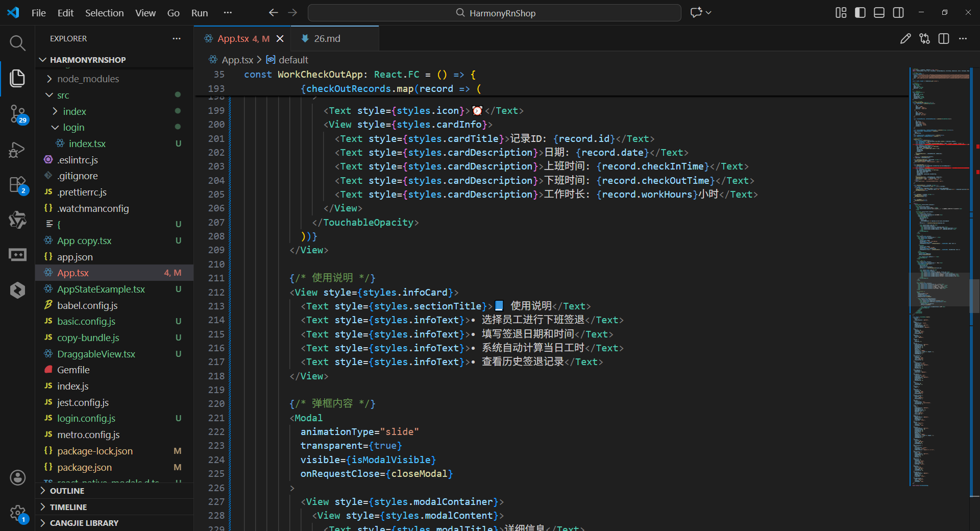Click the VS Code logo icon
This screenshot has width=980, height=531.
pos(13,13)
